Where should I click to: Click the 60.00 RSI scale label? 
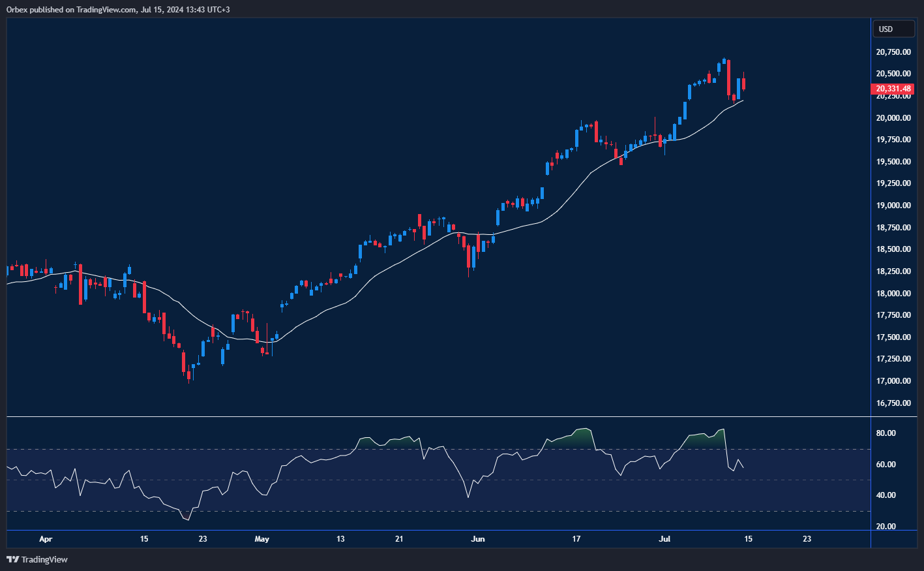tap(886, 465)
